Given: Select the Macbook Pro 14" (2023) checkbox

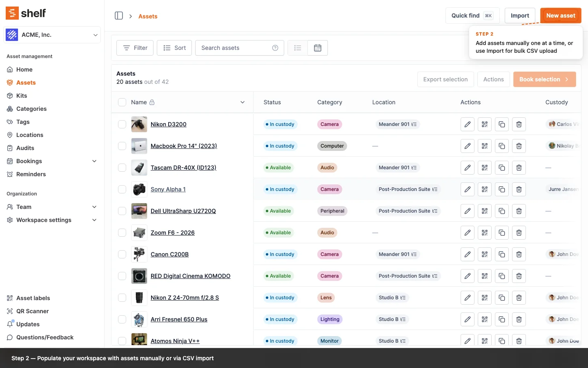Looking at the screenshot, I should pos(122,146).
